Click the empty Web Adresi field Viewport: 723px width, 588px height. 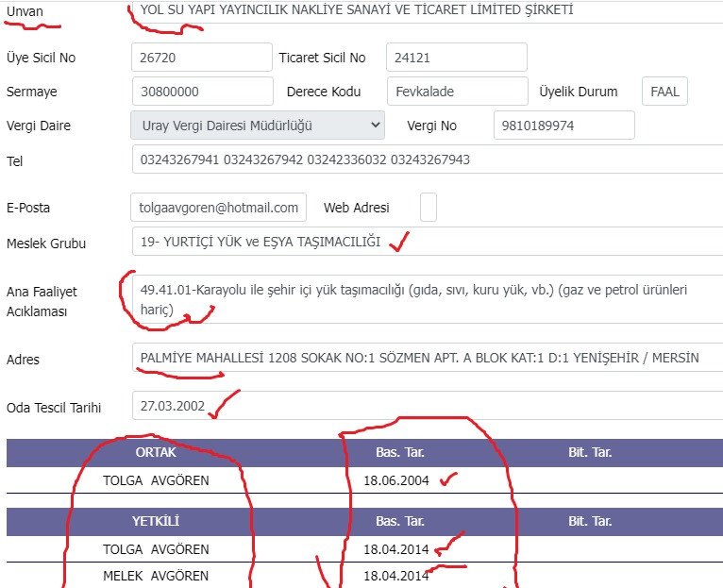429,207
